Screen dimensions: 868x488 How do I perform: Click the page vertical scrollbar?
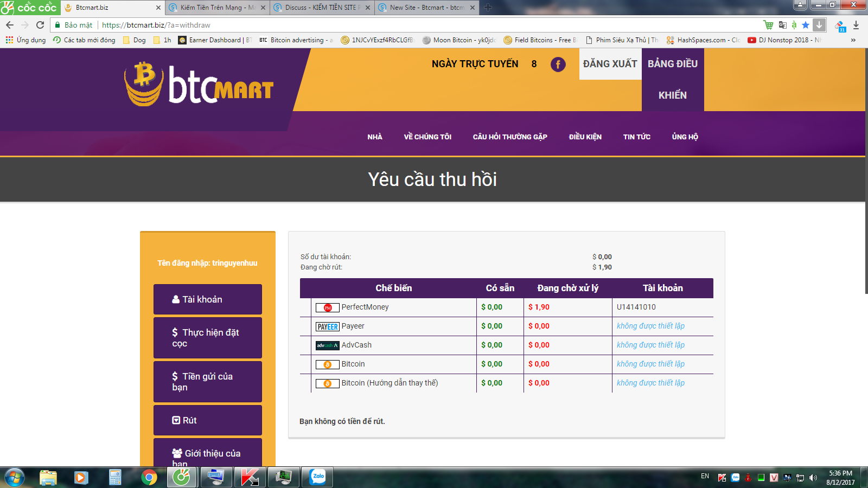tap(866, 171)
